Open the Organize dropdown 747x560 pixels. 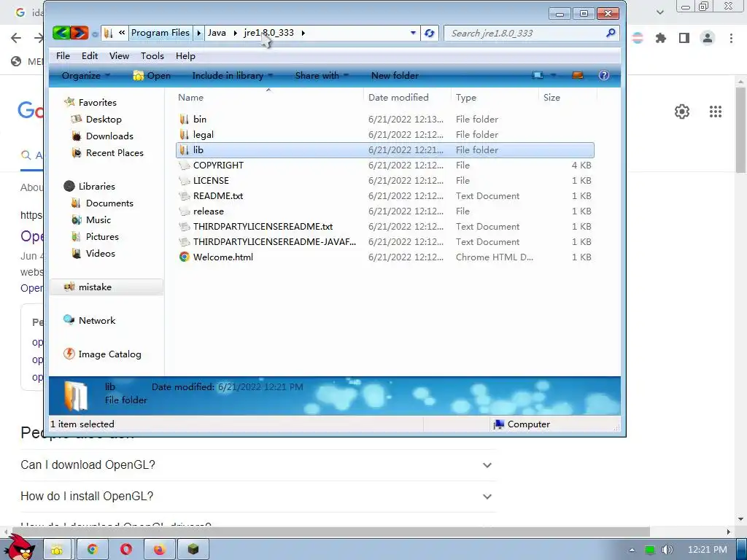tap(86, 75)
